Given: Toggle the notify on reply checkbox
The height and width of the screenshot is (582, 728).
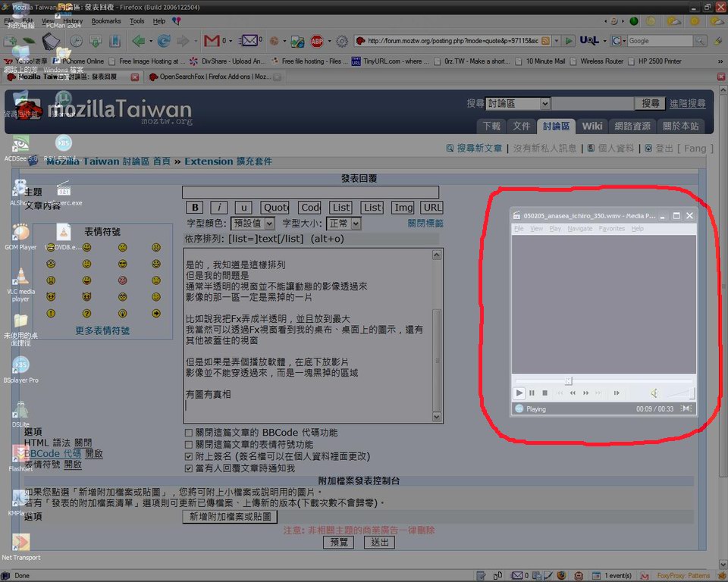Looking at the screenshot, I should [x=189, y=469].
